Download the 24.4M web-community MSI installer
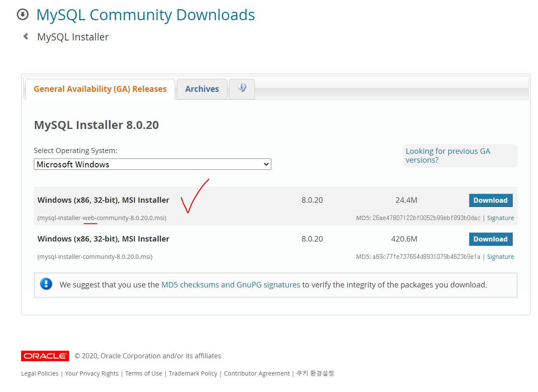Screen dimensions: 538x392 pos(491,200)
